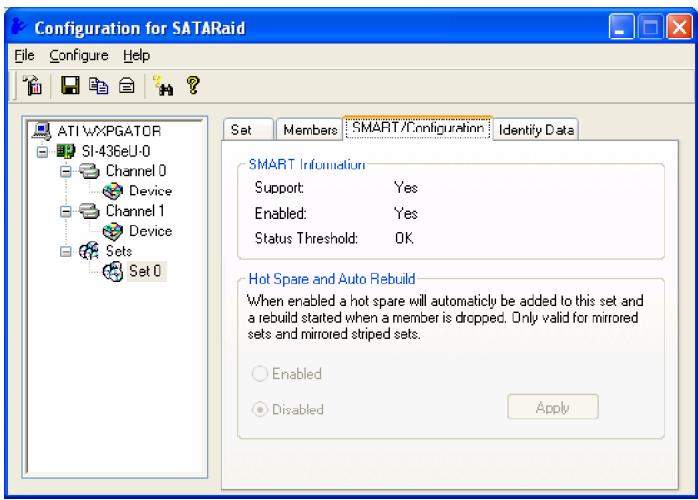Select Device label under Channel 1
Screen dimensions: 698x500
[150, 231]
